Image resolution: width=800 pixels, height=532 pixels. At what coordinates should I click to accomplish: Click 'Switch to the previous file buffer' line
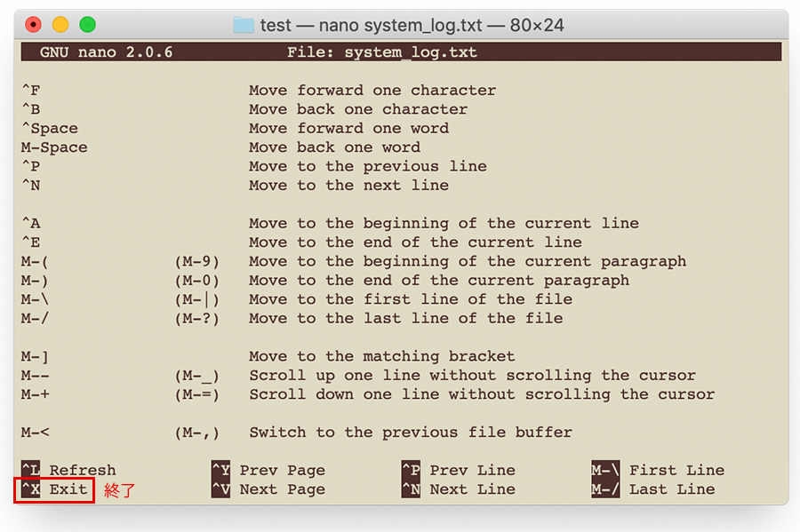point(410,433)
